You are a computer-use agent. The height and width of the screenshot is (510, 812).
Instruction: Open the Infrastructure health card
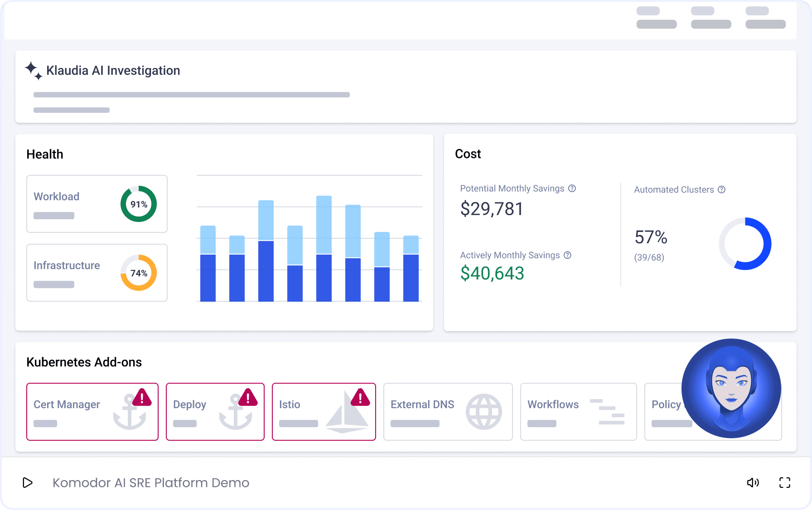(72, 273)
